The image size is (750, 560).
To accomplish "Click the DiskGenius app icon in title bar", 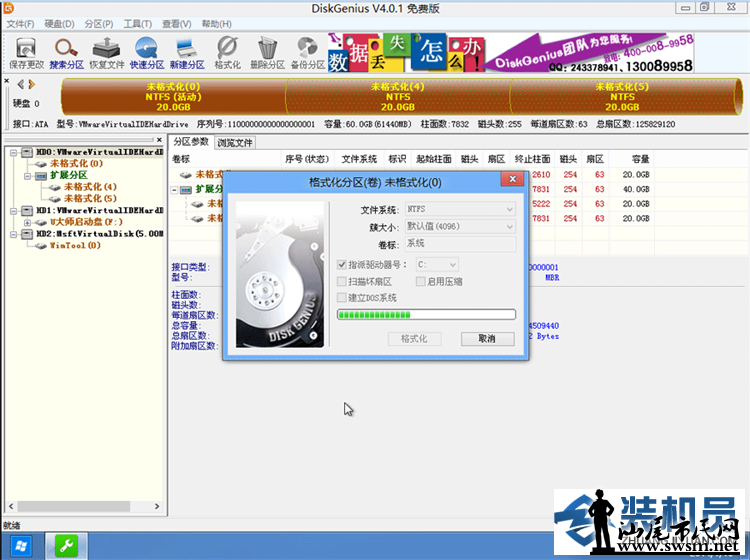I will coord(8,8).
